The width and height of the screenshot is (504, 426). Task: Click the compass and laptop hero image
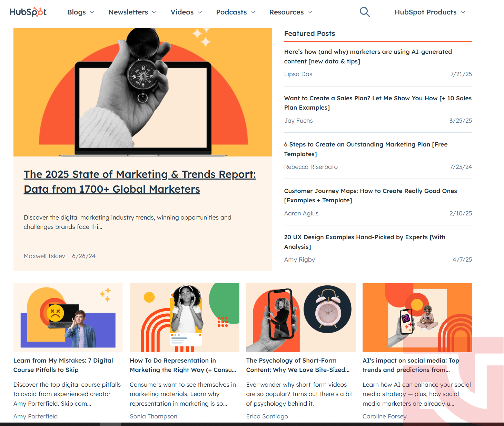pyautogui.click(x=143, y=92)
